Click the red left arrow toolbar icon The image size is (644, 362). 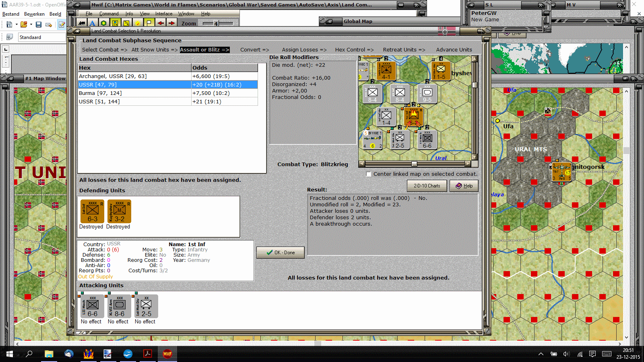click(x=160, y=23)
